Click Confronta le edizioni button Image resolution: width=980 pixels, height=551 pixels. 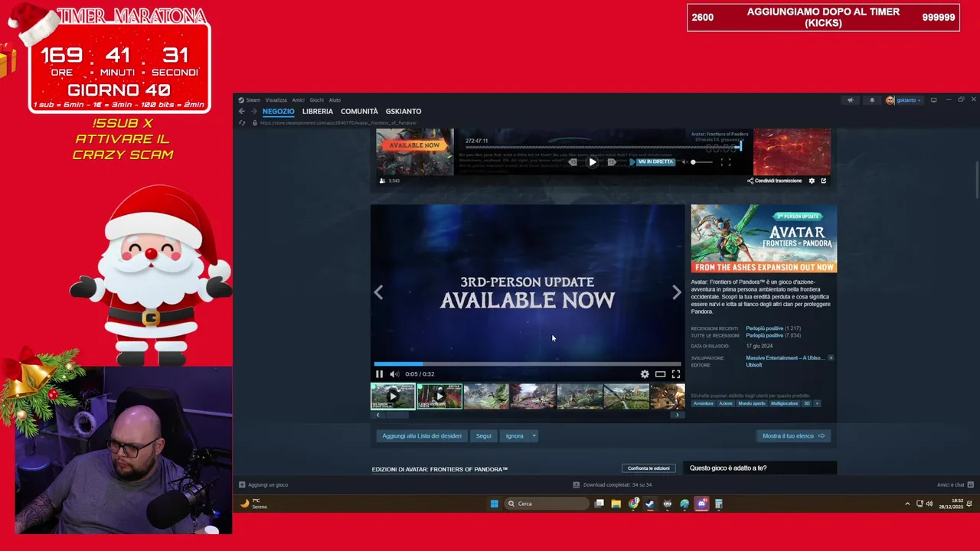coord(648,468)
